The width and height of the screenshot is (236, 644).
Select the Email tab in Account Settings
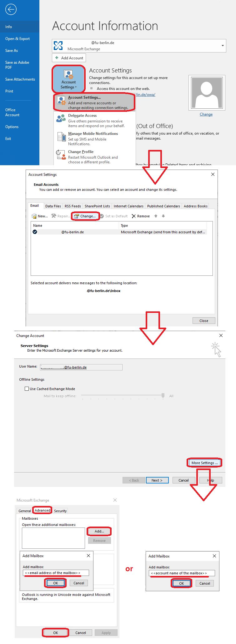(x=35, y=206)
